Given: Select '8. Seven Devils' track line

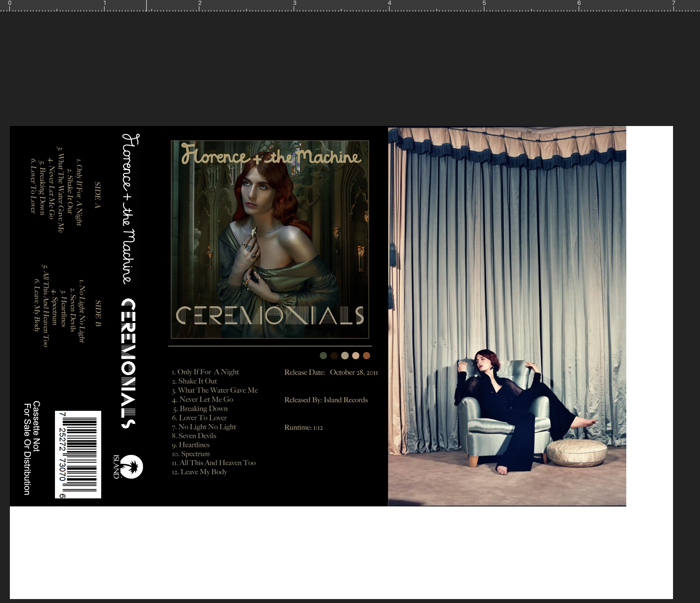Looking at the screenshot, I should click(x=194, y=436).
